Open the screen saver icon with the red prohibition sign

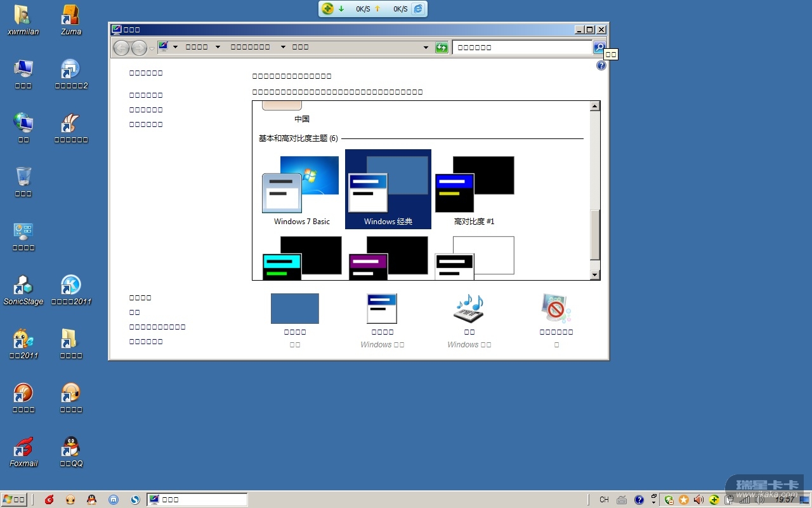(x=556, y=308)
